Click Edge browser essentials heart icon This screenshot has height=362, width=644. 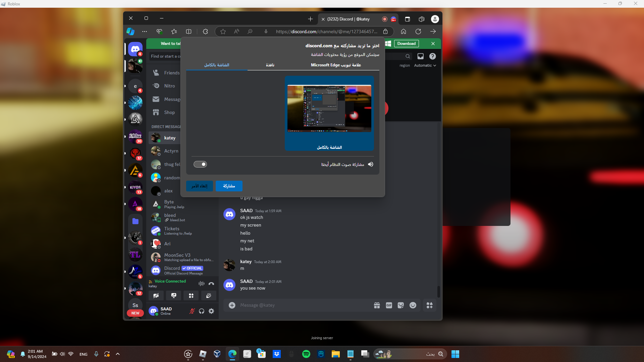click(x=159, y=32)
